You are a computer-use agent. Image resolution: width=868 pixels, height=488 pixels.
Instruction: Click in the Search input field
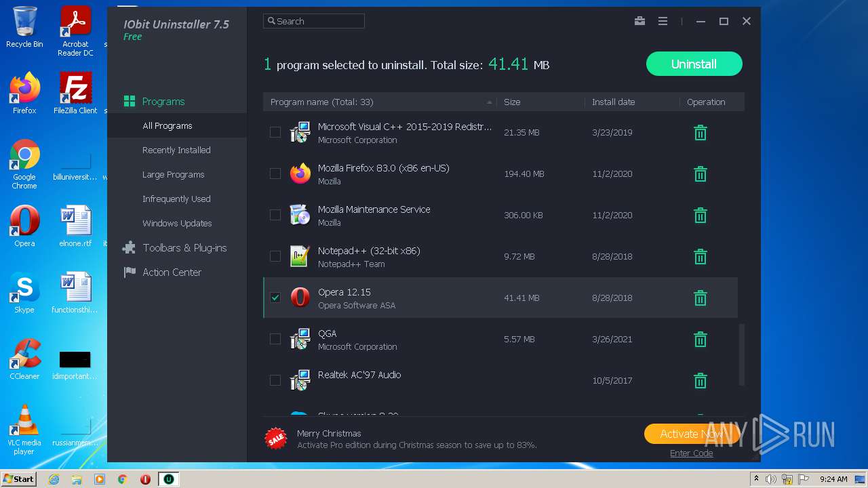(x=314, y=21)
